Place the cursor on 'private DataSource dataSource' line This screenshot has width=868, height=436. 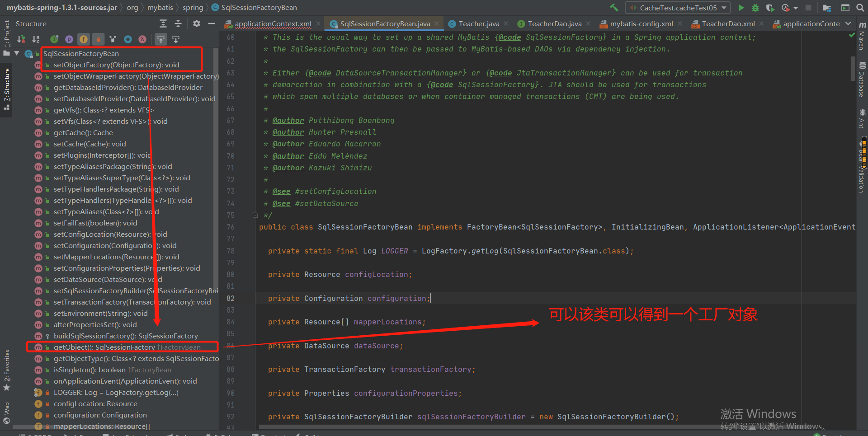click(x=335, y=346)
